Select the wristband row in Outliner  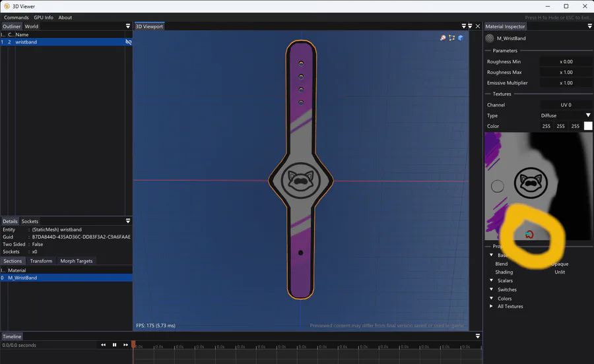point(66,42)
